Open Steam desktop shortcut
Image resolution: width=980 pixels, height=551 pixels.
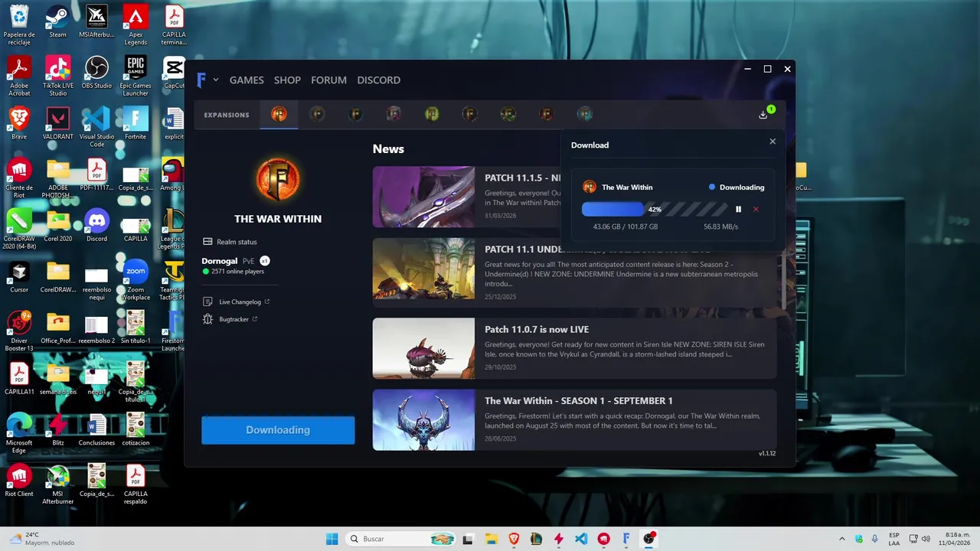pos(57,21)
